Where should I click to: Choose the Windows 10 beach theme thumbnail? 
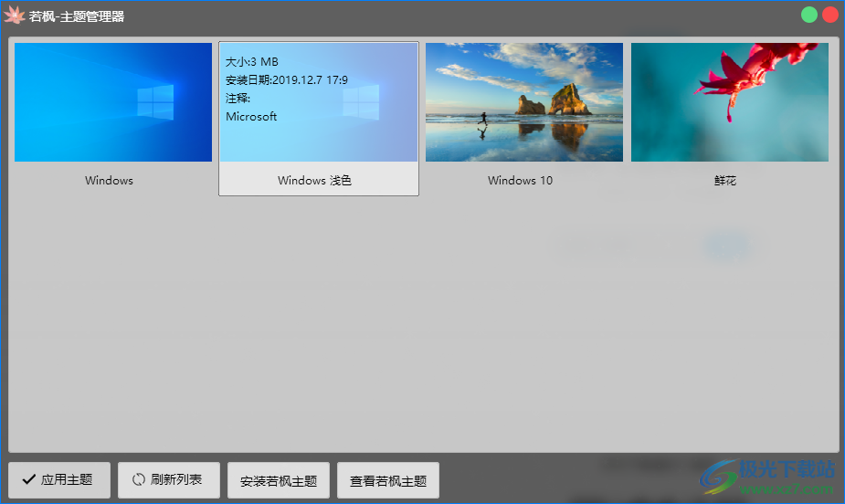524,102
